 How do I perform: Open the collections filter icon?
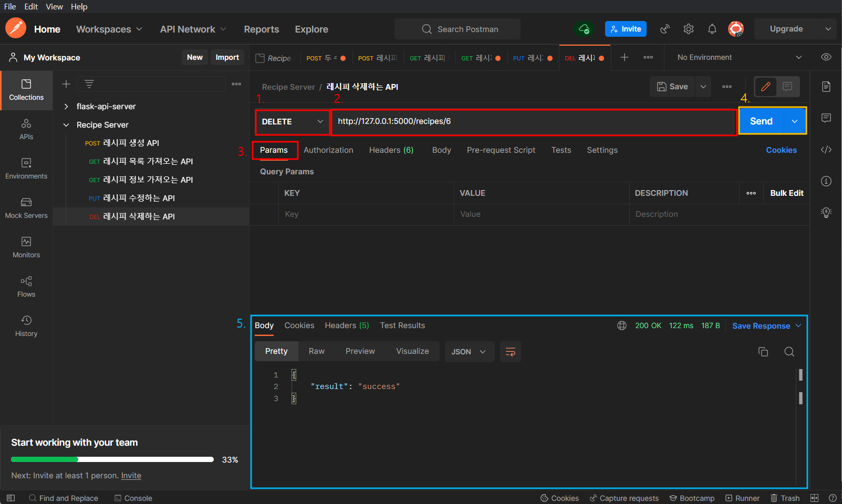pos(89,84)
